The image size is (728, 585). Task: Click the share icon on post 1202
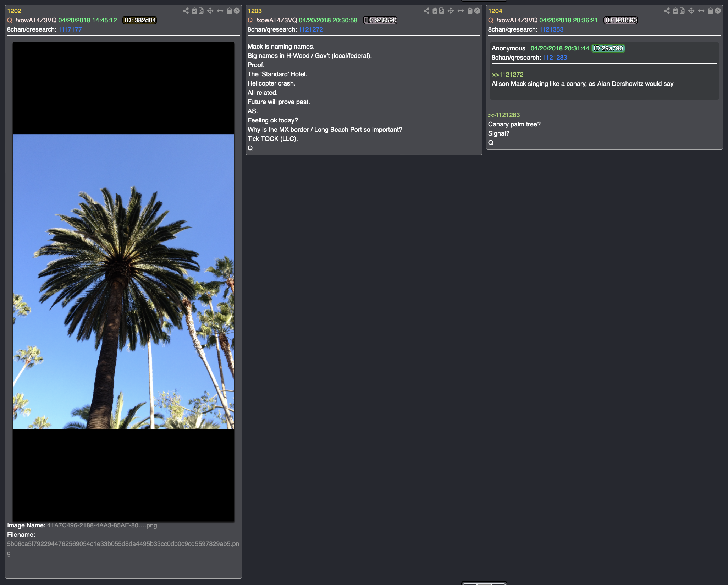(186, 11)
